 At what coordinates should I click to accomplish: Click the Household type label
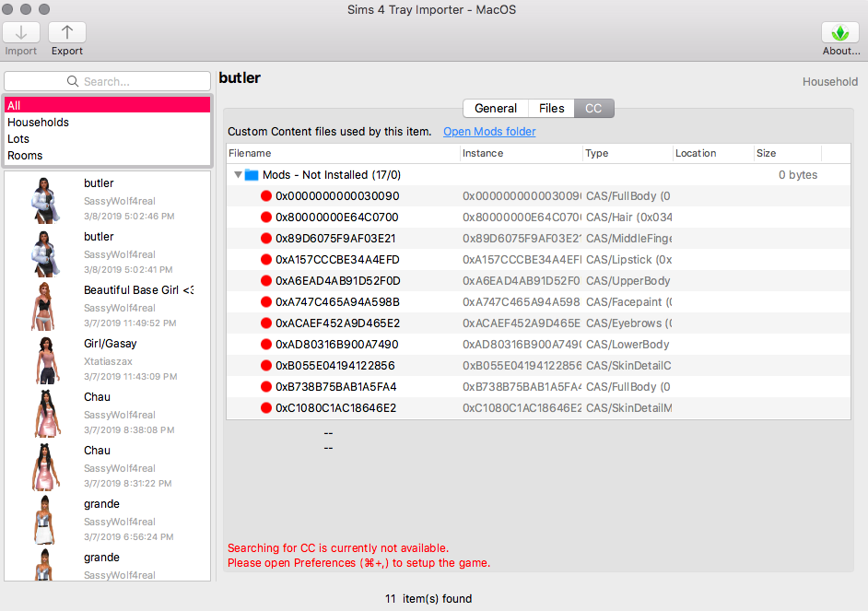click(x=830, y=82)
